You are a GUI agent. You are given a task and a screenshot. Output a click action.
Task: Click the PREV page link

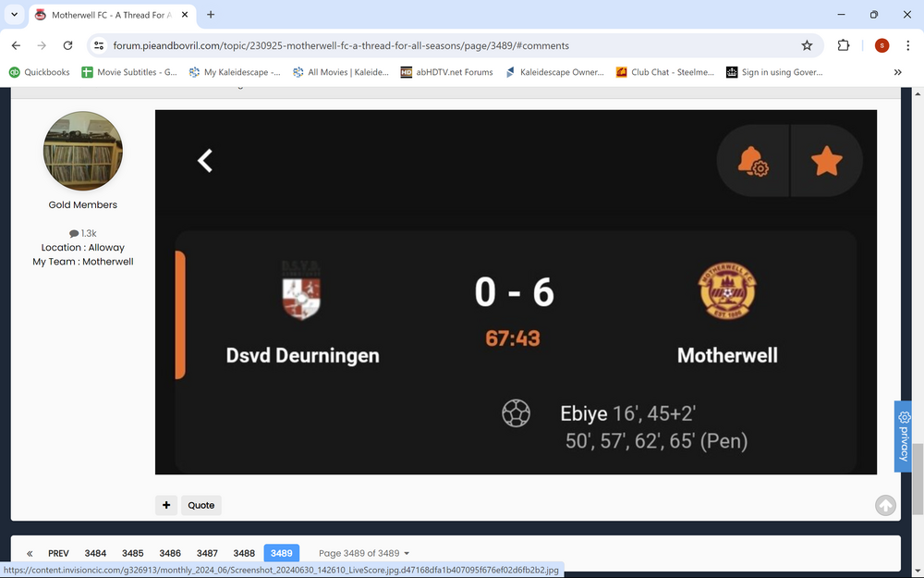[58, 553]
